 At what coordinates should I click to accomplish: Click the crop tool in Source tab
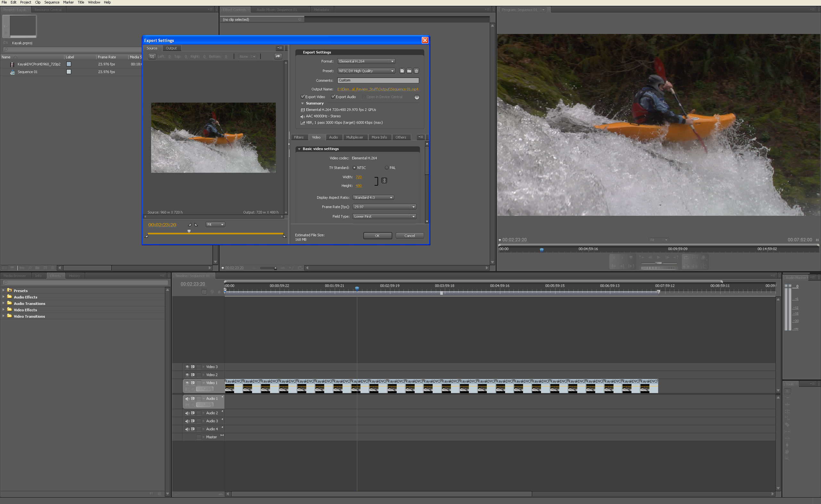click(152, 56)
